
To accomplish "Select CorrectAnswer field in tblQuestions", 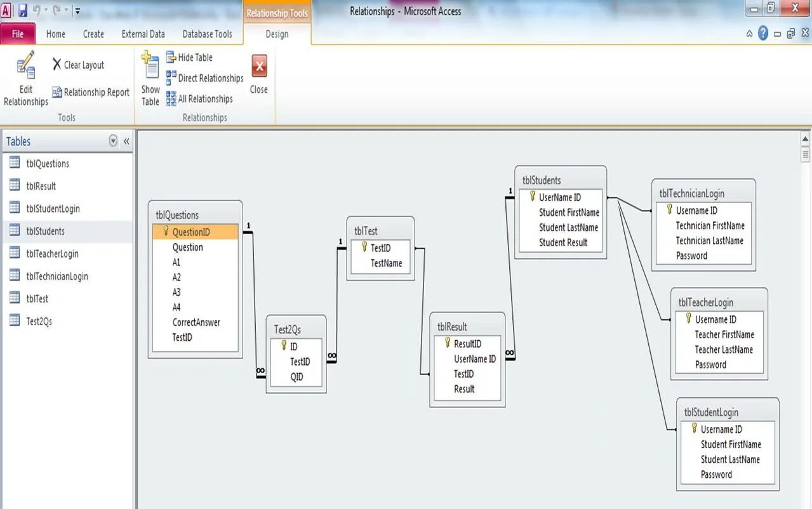I will click(196, 322).
